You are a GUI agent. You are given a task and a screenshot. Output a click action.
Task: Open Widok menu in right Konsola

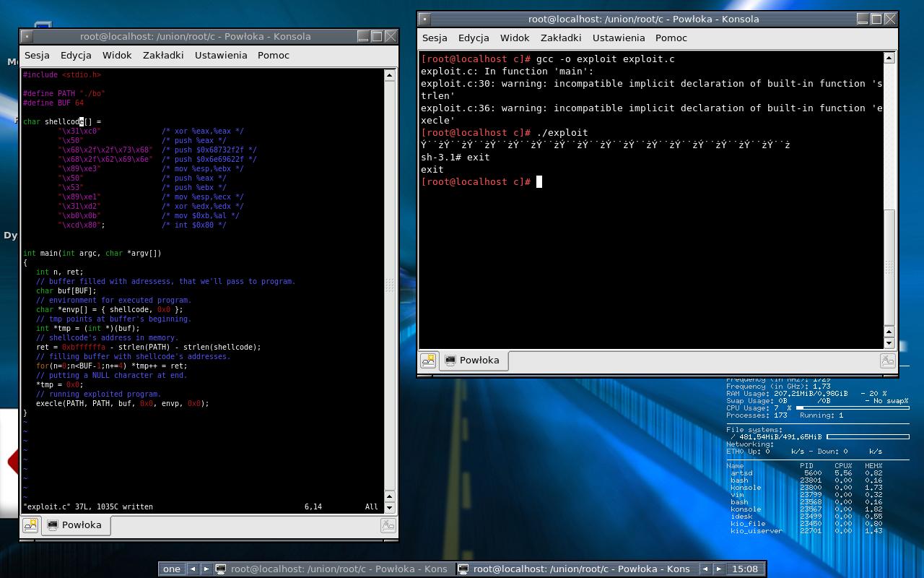coord(515,38)
